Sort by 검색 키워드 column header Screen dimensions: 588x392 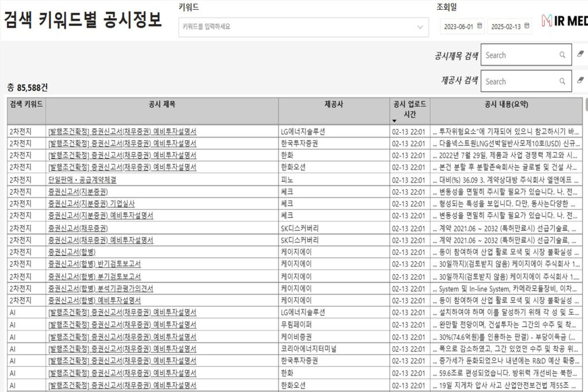click(x=26, y=111)
